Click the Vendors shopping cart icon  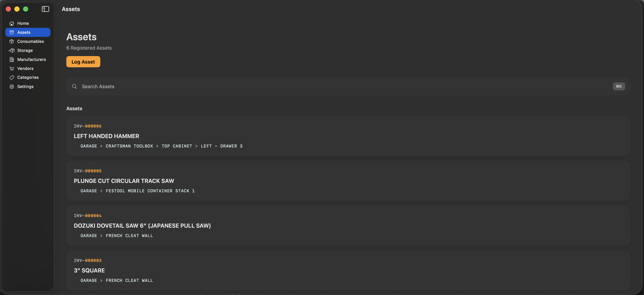[12, 68]
